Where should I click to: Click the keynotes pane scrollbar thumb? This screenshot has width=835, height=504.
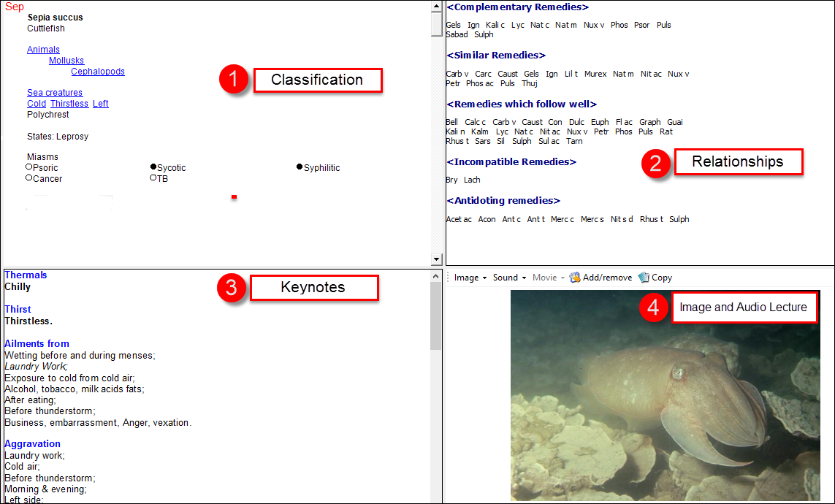click(436, 316)
